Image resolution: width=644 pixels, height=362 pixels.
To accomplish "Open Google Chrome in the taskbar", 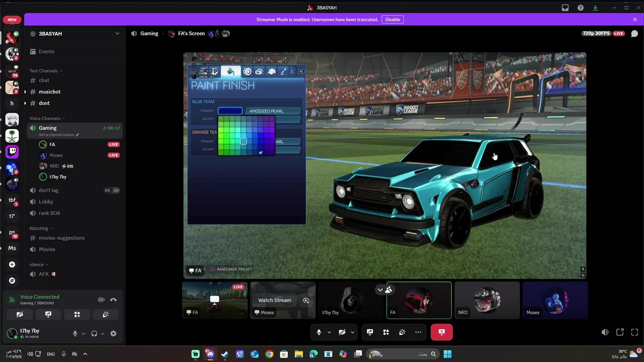I will [269, 354].
